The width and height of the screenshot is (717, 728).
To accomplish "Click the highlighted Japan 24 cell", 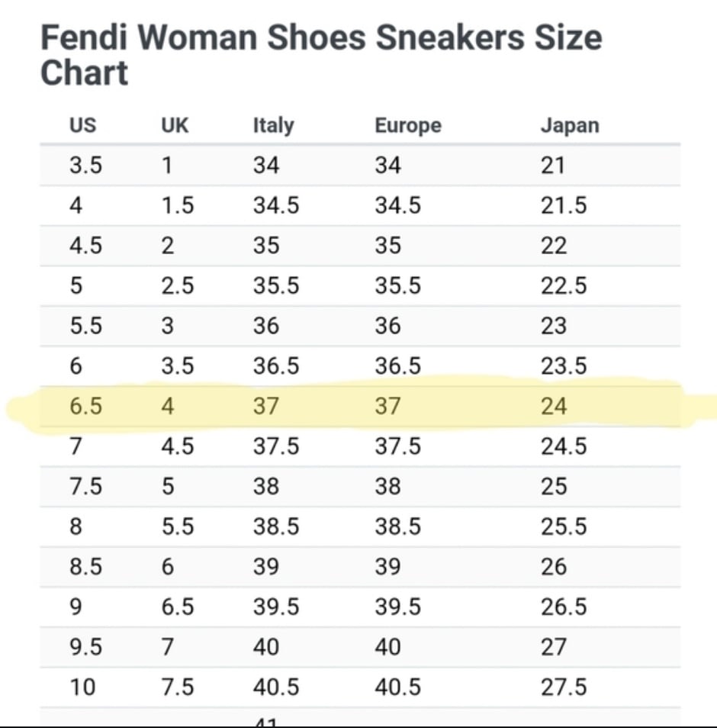I will coord(554,406).
